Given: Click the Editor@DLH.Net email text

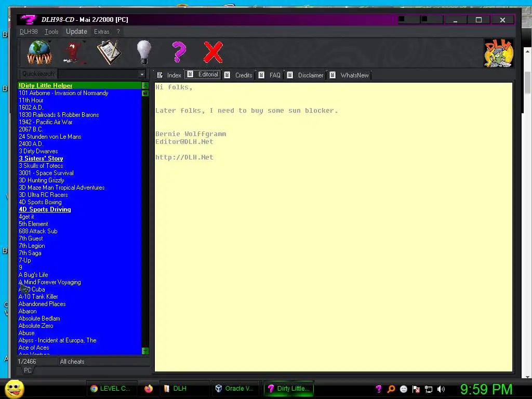Looking at the screenshot, I should (x=184, y=141).
